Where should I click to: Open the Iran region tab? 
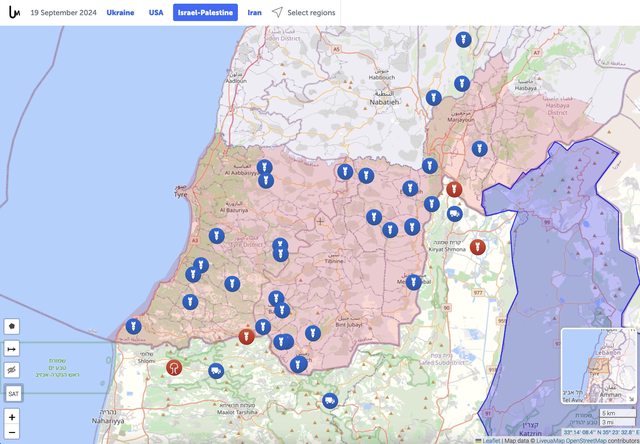255,13
